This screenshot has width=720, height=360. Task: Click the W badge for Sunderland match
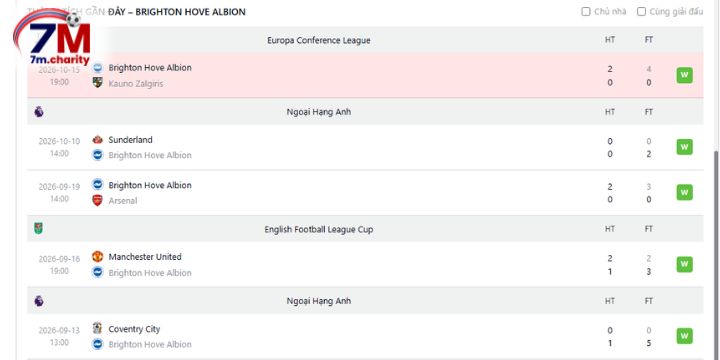(684, 147)
